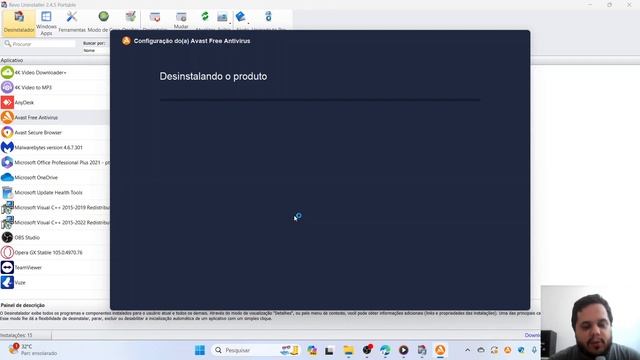This screenshot has height=360, width=640.
Task: Click the Avast orange tray icon
Action: click(507, 350)
